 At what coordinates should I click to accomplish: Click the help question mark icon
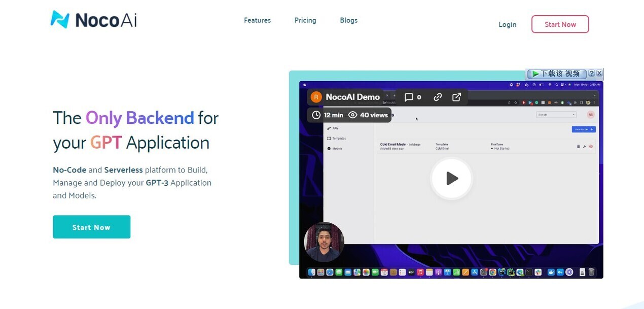[x=591, y=74]
